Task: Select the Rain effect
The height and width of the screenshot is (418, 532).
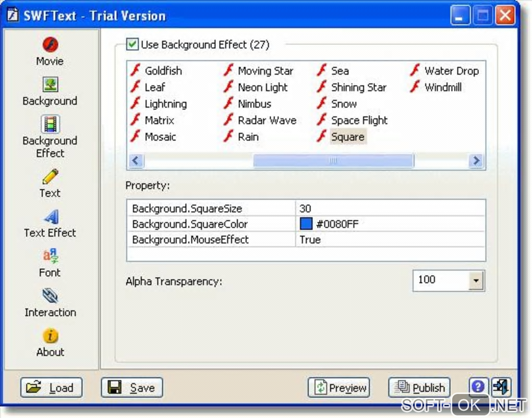Action: pos(248,137)
